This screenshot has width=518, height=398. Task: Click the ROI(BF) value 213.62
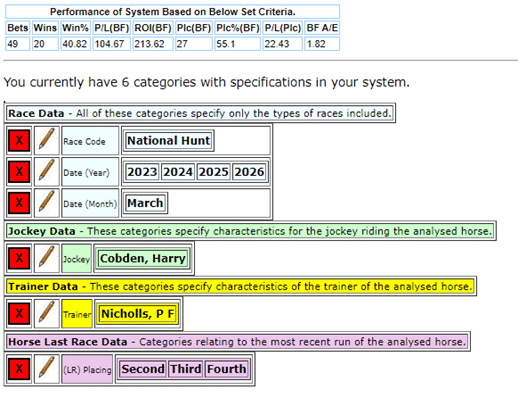coord(153,44)
